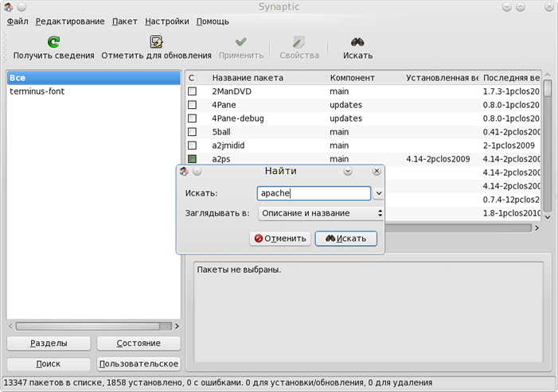
Task: Click the Получить сведения reload icon
Action: [53, 42]
